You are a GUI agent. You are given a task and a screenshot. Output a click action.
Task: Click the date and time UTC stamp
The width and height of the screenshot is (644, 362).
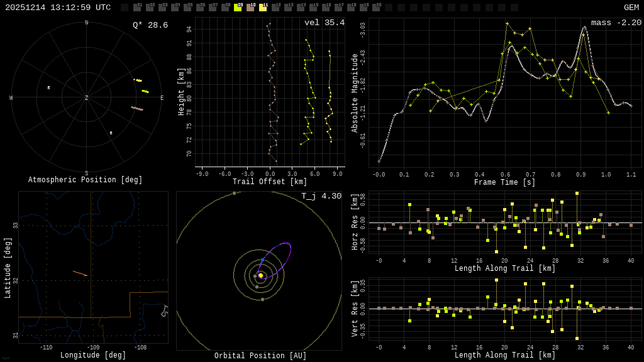[x=58, y=8]
